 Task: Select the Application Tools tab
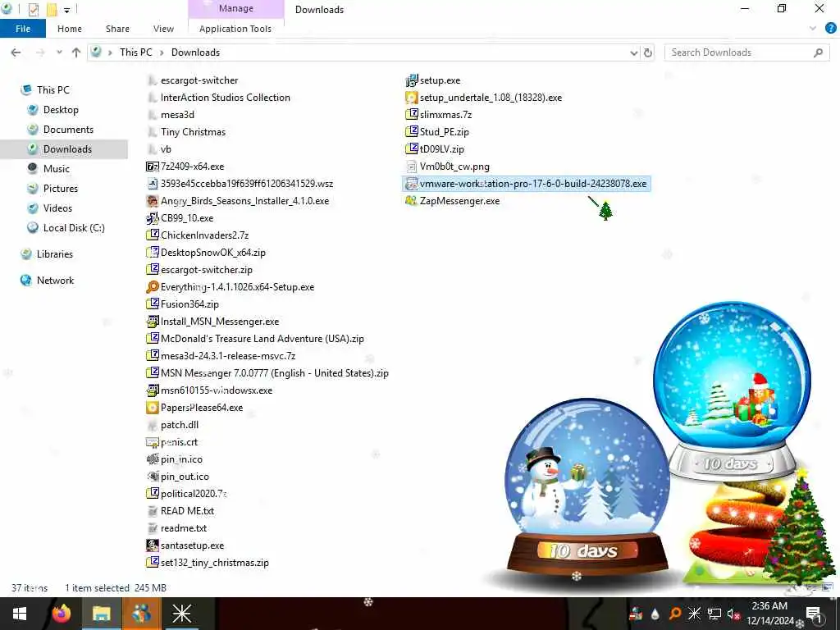235,29
